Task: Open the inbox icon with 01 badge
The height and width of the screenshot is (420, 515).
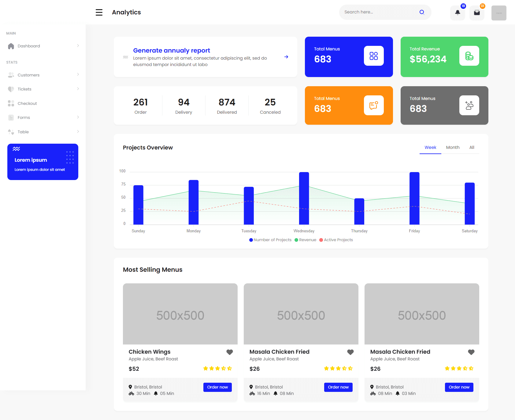Action: tap(477, 13)
